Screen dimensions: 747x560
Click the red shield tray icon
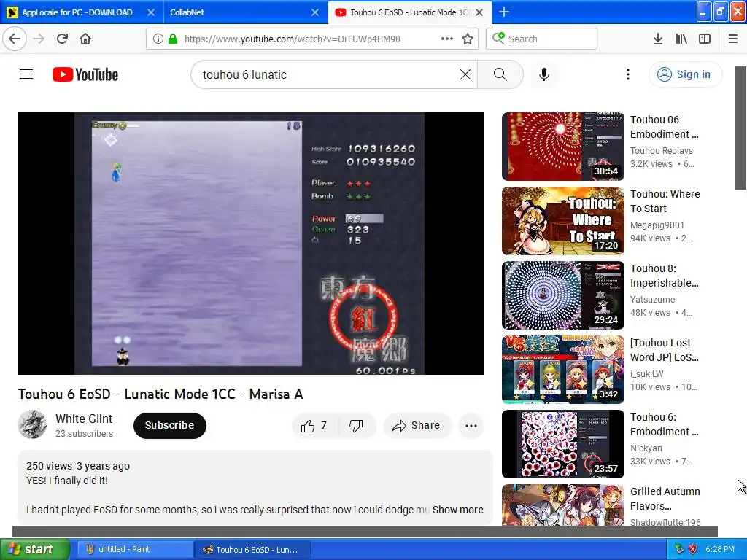[693, 549]
